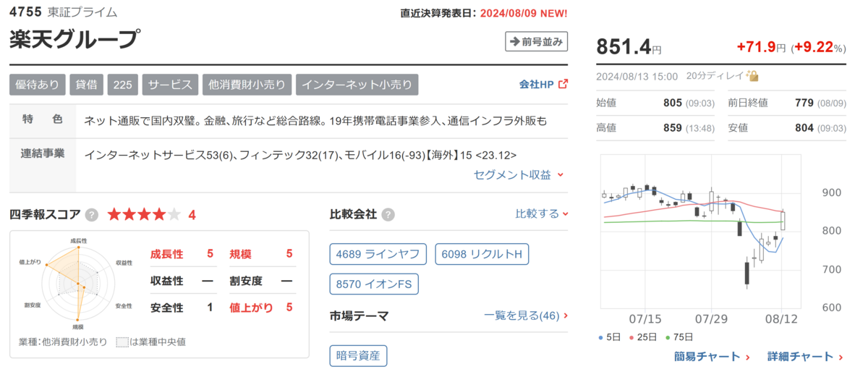This screenshot has width=868, height=372.
Task: Click the 市場テーマ heading
Action: [359, 316]
